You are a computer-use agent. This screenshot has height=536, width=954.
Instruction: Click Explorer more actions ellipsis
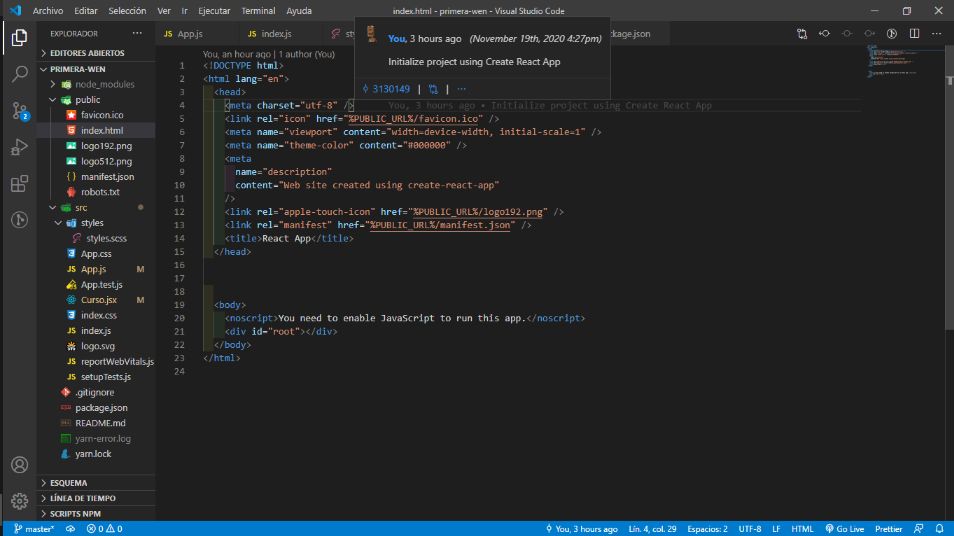[x=137, y=33]
